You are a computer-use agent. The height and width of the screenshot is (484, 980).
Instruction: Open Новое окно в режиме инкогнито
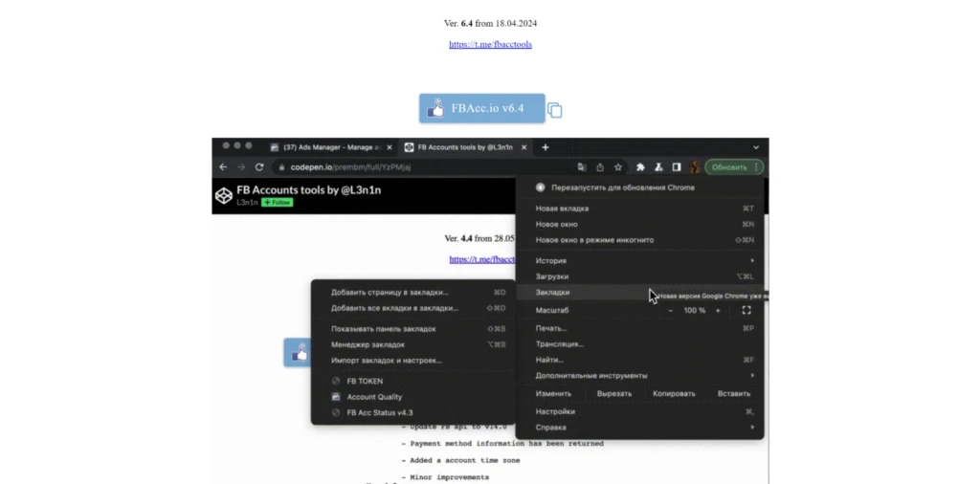click(x=640, y=240)
